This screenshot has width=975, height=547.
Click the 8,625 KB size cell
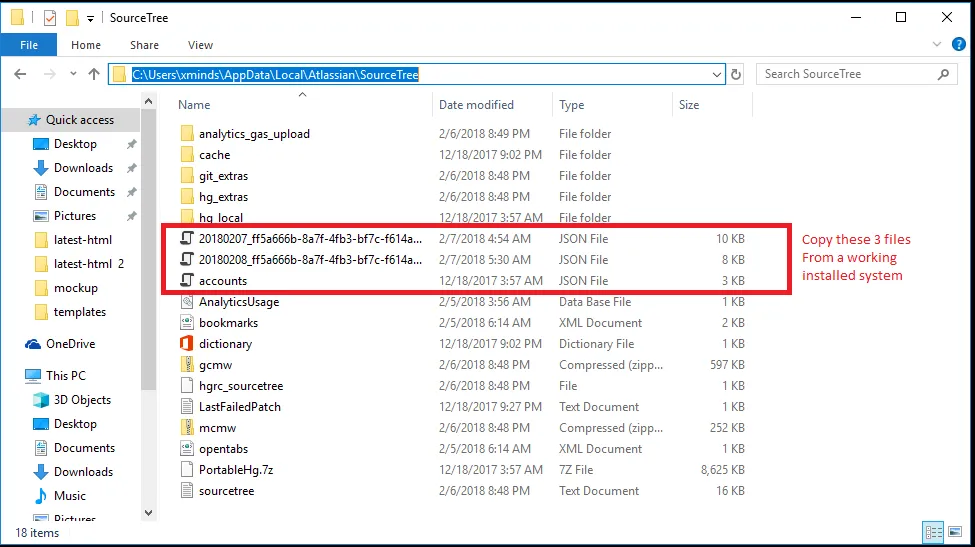click(723, 469)
